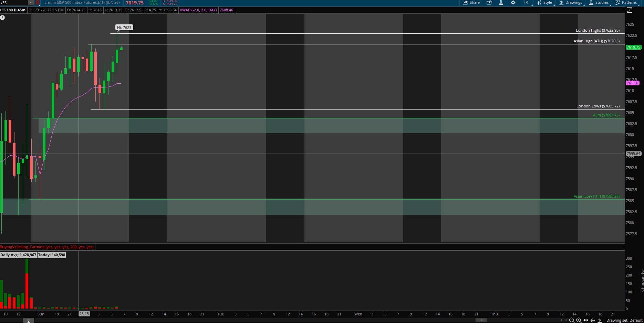Viewport: 644px width, 323px height.
Task: Click the zoom in magnifier icon
Action: (579, 320)
